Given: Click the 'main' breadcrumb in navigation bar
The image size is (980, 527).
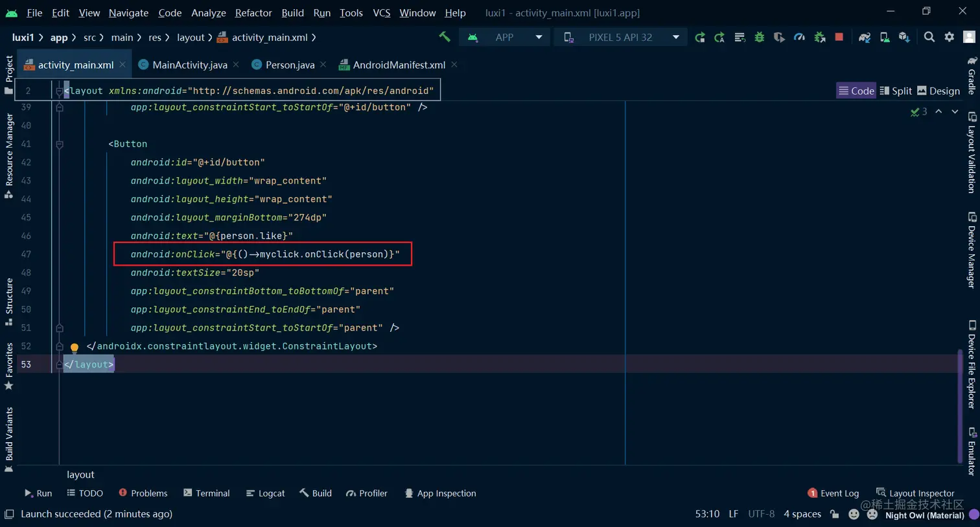Looking at the screenshot, I should pyautogui.click(x=122, y=38).
